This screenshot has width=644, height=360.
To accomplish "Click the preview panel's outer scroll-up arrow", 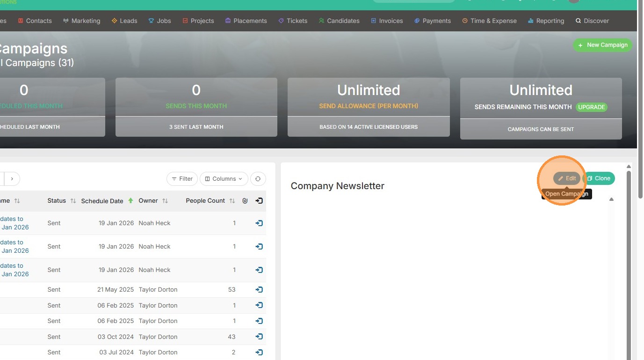I will pos(629,167).
